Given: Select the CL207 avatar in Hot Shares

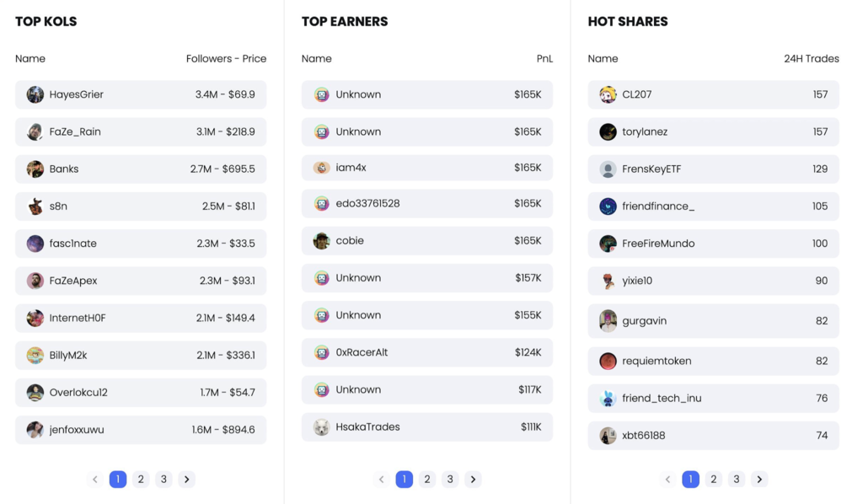Looking at the screenshot, I should [608, 94].
